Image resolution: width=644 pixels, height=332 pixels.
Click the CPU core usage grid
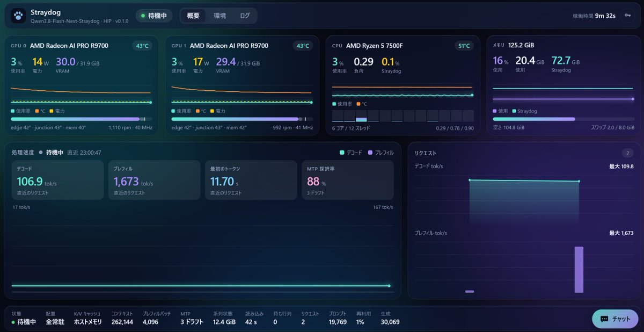click(402, 116)
